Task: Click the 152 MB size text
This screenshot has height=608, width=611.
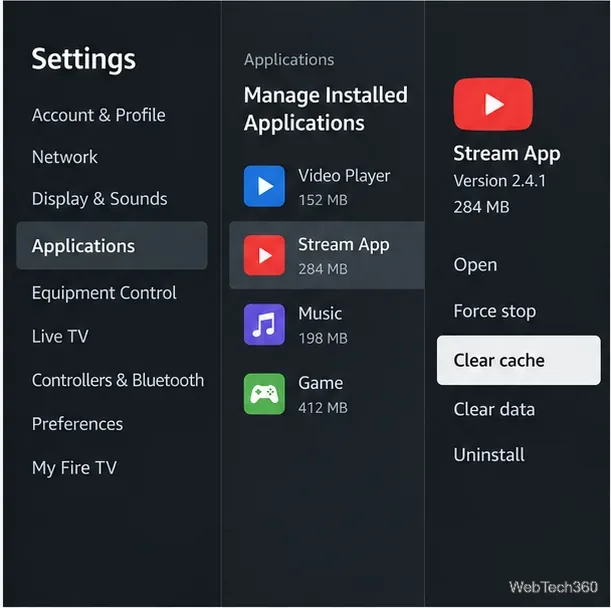Action: coord(323,200)
